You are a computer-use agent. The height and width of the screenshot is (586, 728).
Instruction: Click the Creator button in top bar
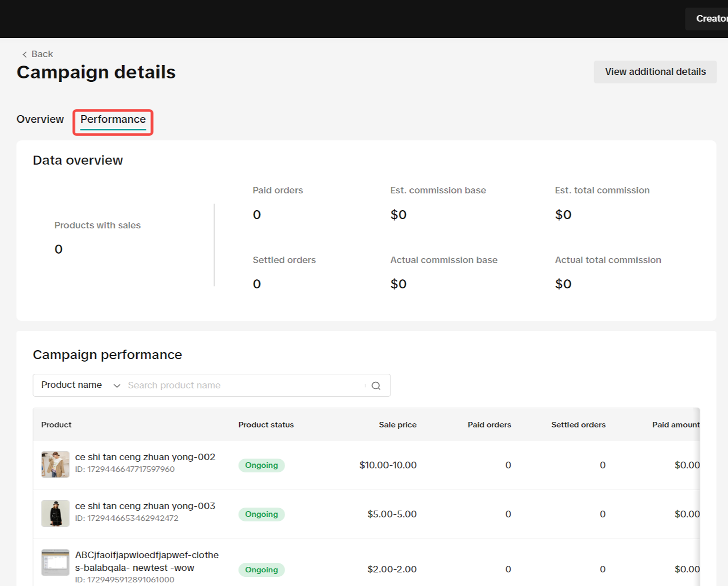click(x=709, y=19)
